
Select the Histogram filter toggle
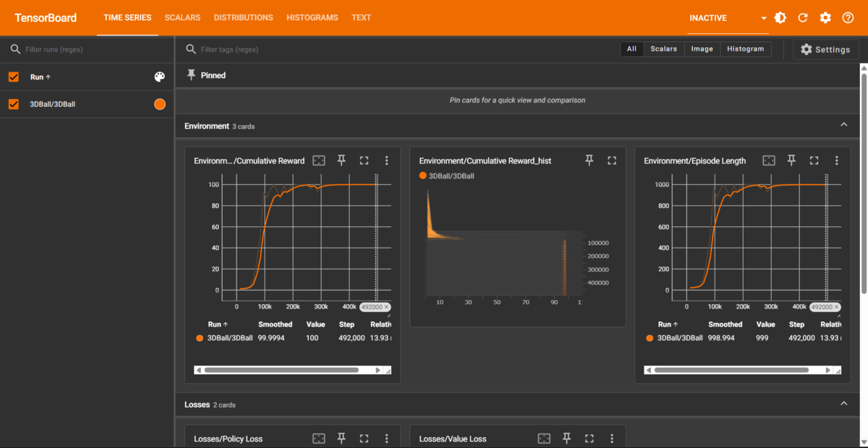745,49
